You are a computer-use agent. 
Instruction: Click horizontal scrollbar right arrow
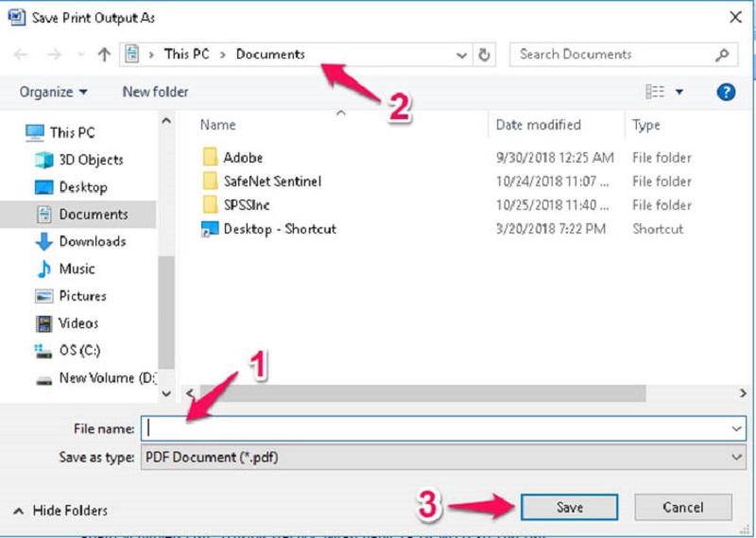pos(743,392)
